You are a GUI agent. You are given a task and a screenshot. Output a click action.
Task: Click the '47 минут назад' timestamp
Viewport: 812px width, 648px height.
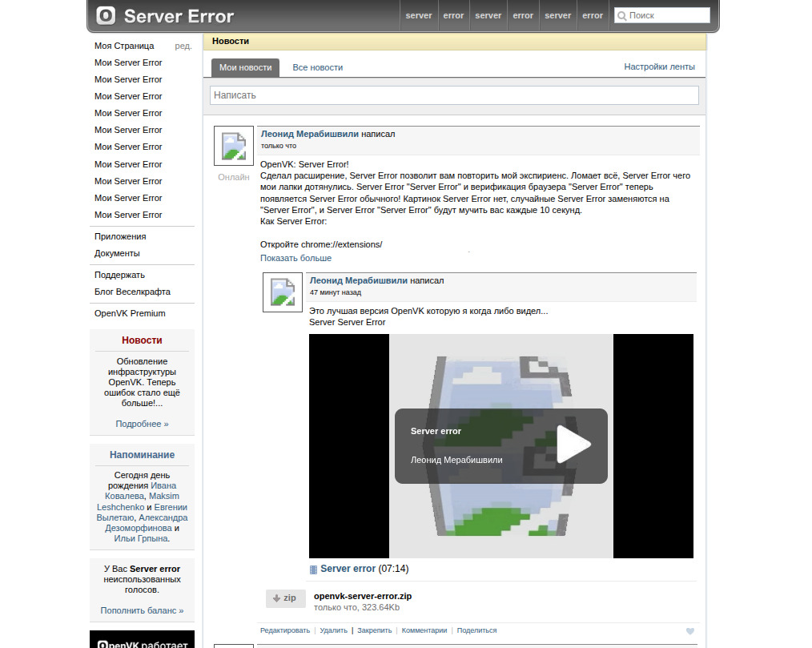(x=336, y=292)
